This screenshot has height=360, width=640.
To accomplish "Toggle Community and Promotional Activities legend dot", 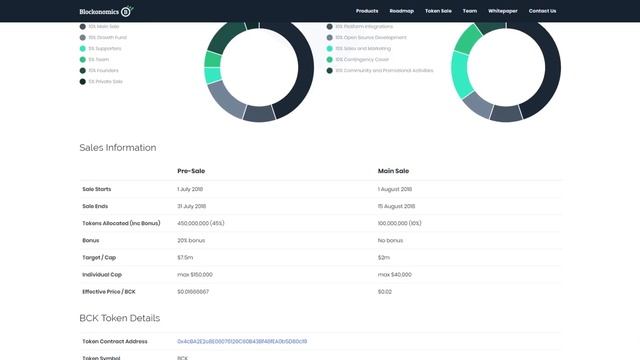I will pos(329,71).
